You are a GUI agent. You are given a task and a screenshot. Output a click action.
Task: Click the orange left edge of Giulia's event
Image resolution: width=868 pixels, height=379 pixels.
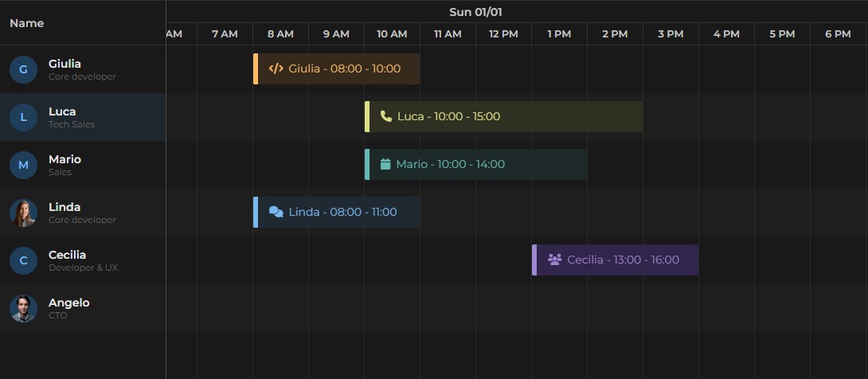[256, 68]
